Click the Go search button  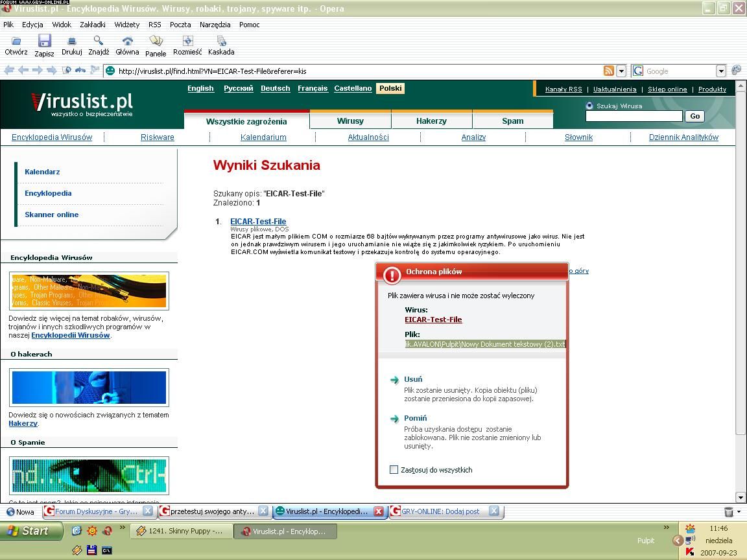694,116
